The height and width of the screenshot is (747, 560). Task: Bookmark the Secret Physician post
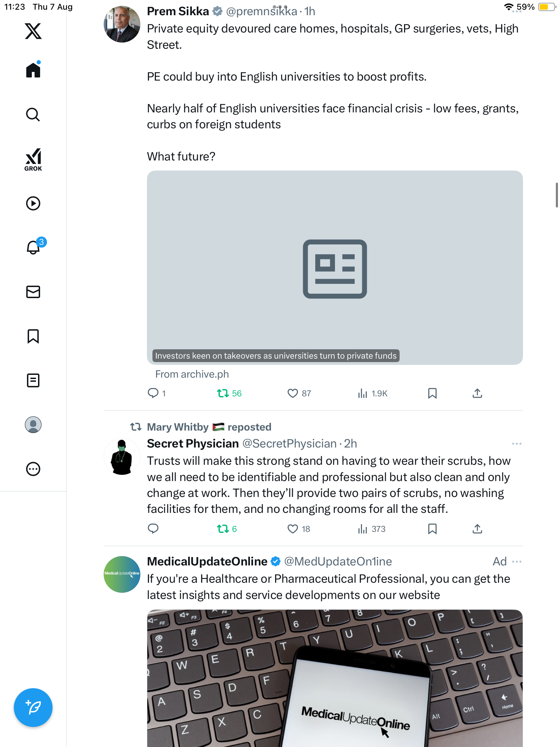coord(432,529)
